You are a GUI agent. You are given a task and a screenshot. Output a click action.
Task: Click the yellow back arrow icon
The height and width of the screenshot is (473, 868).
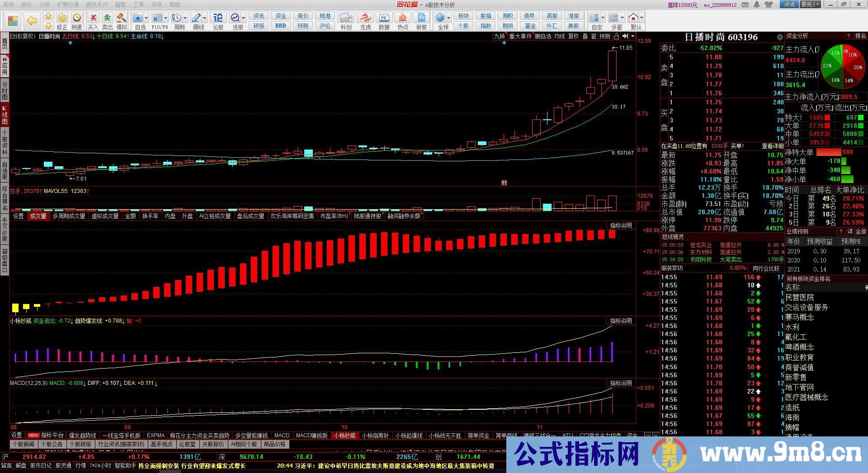32,20
